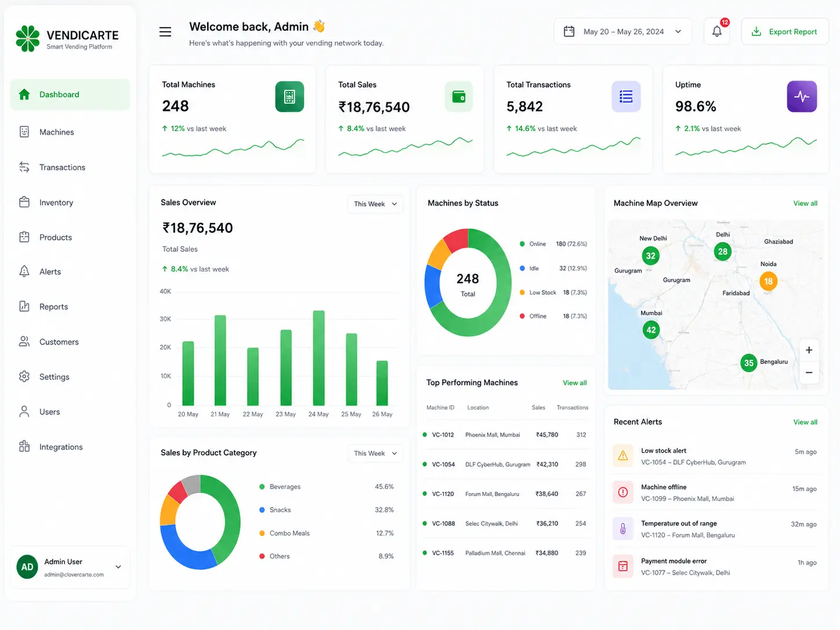Open Sales by Product Category This Week dropdown
Screen dimensions: 840x630
tap(375, 453)
